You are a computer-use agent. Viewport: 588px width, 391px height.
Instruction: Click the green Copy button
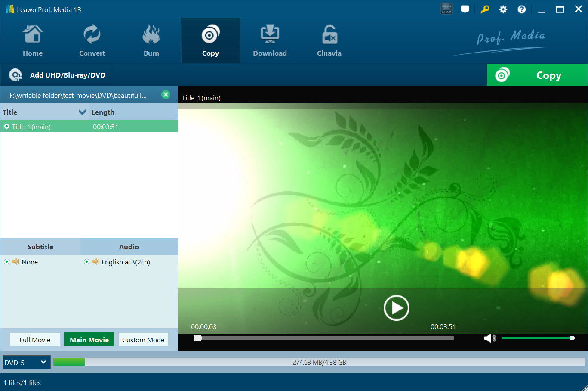click(537, 75)
